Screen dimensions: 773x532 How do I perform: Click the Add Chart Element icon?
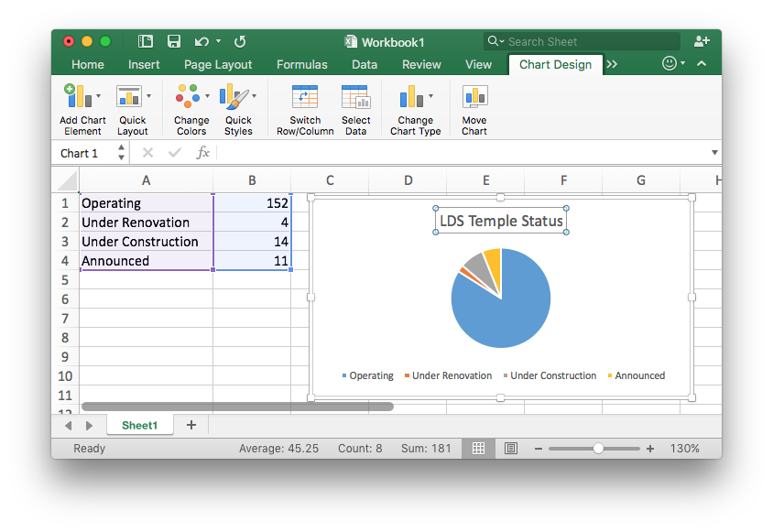pyautogui.click(x=78, y=96)
